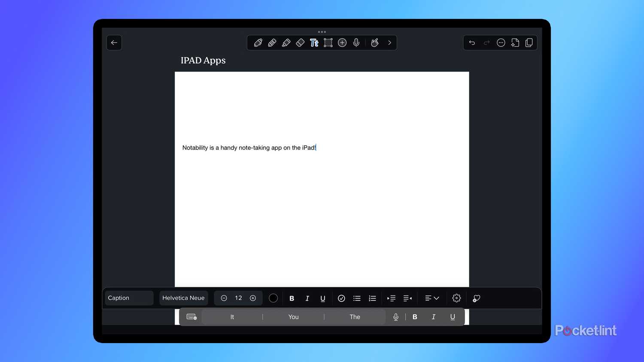Open the black text color swatch
Viewport: 644px width, 362px height.
pos(273,299)
